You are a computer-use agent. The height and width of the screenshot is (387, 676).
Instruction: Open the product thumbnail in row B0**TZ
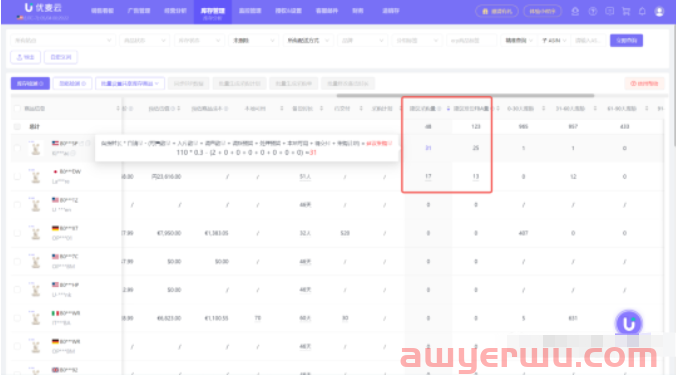(x=35, y=205)
